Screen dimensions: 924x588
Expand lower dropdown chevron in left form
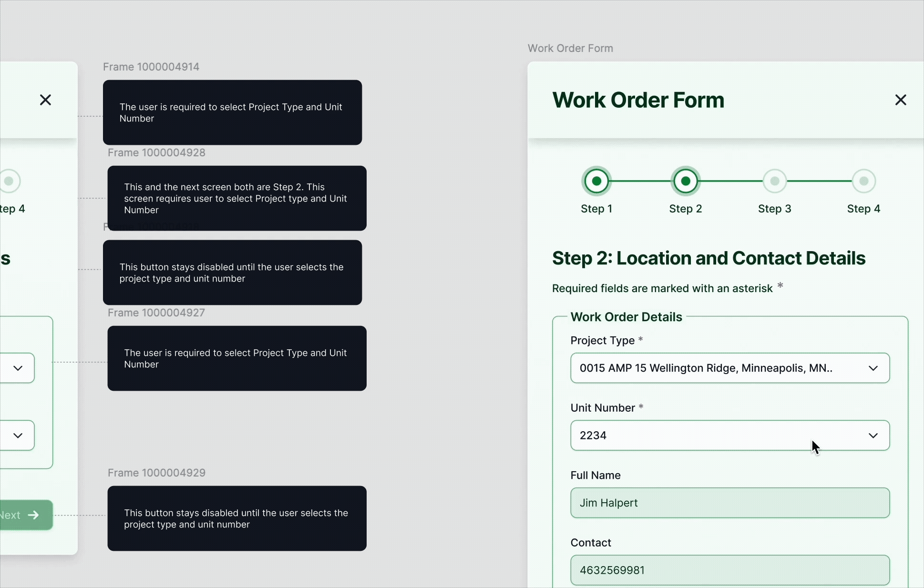pyautogui.click(x=18, y=436)
